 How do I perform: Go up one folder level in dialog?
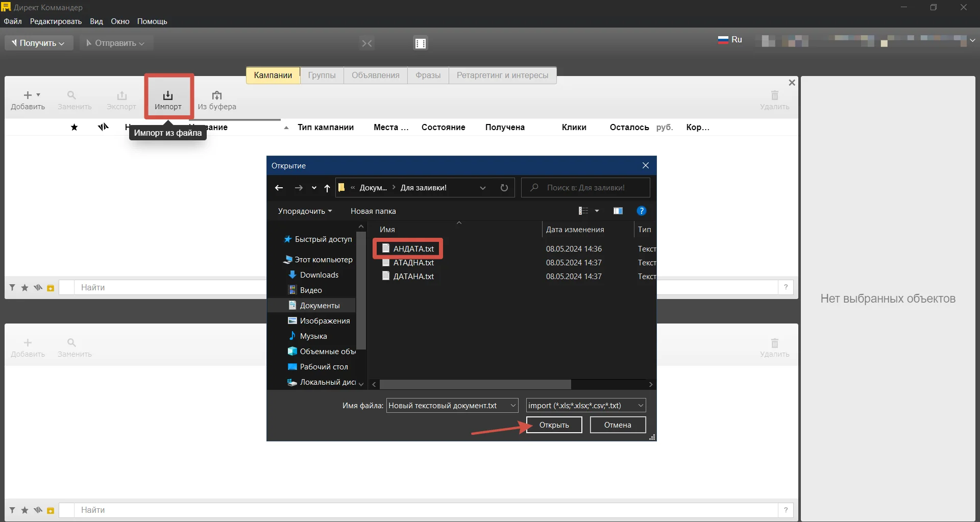(x=327, y=188)
